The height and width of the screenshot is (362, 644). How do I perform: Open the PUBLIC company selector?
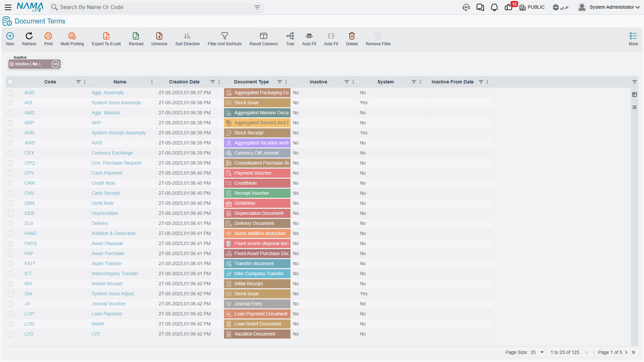point(532,7)
